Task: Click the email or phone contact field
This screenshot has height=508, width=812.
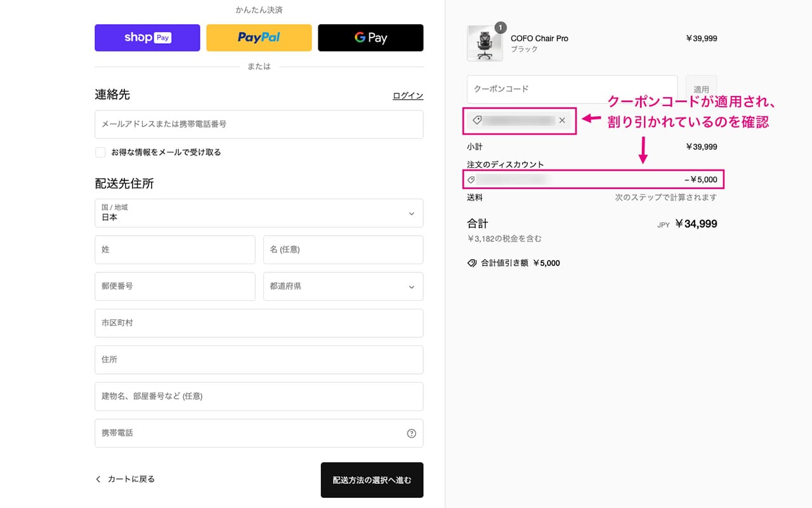Action: point(258,124)
